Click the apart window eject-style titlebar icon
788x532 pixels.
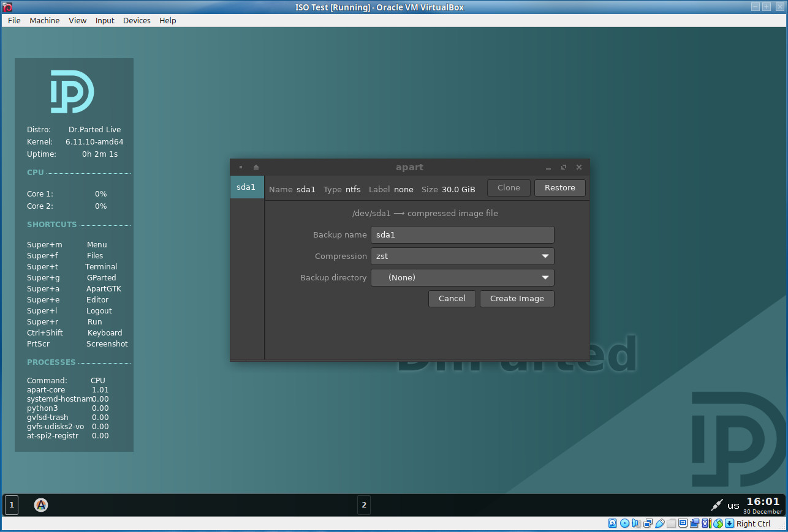click(256, 167)
